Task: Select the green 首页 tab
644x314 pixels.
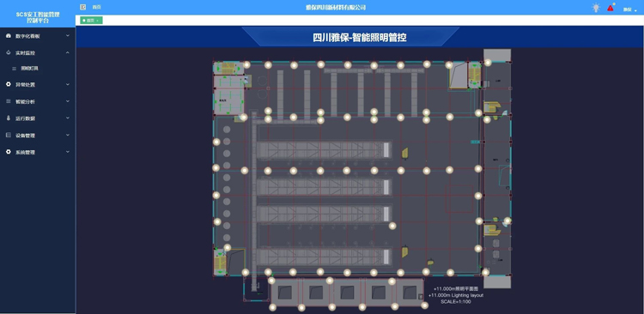Action: (x=91, y=20)
